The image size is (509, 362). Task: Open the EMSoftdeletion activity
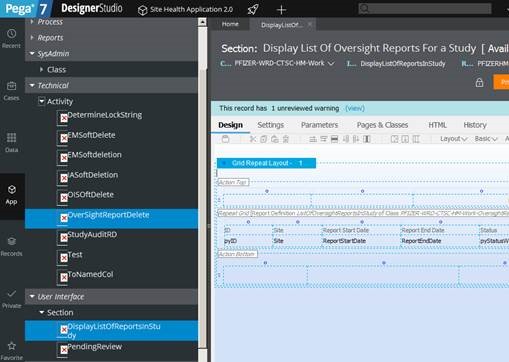coord(94,155)
